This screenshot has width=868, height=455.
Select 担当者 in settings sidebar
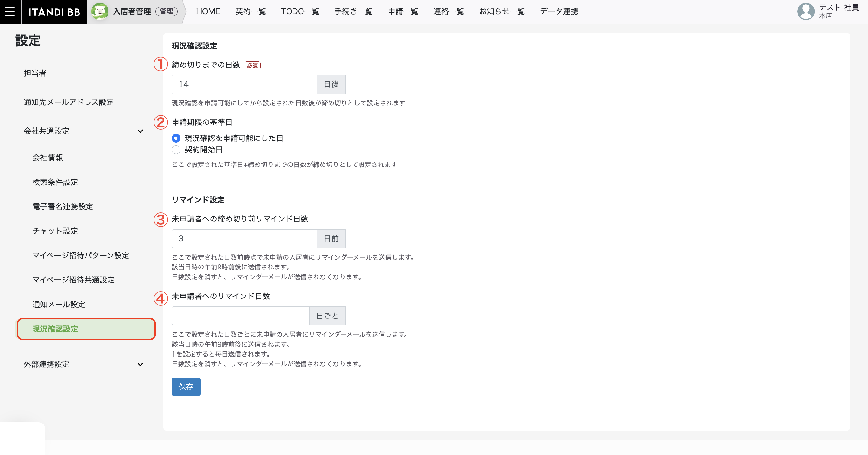tap(35, 73)
